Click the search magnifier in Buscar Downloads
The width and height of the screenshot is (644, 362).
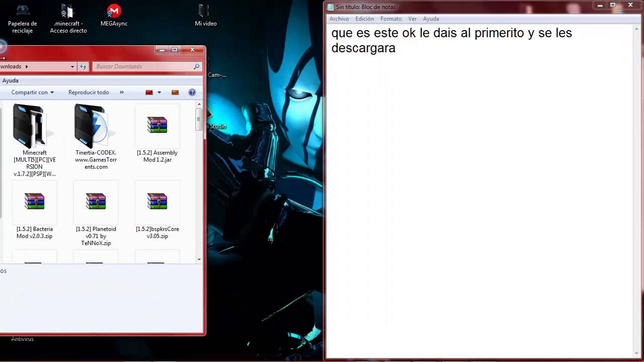coord(196,66)
